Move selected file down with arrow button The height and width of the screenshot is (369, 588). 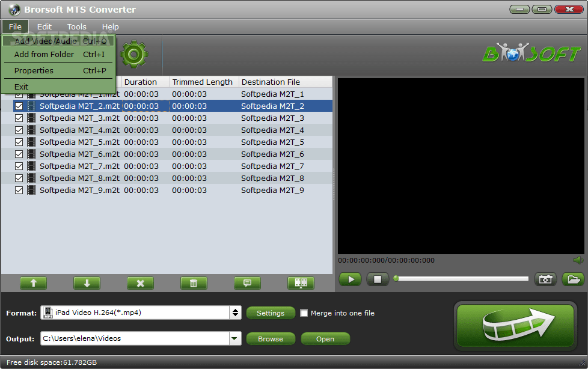pyautogui.click(x=87, y=283)
